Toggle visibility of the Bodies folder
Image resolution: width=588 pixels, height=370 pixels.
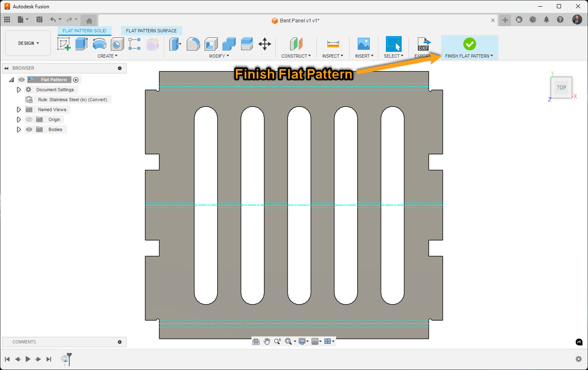pos(29,129)
